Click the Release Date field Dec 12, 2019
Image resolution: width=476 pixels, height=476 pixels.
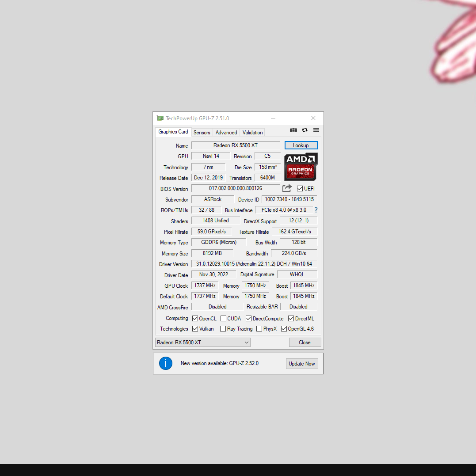point(209,178)
